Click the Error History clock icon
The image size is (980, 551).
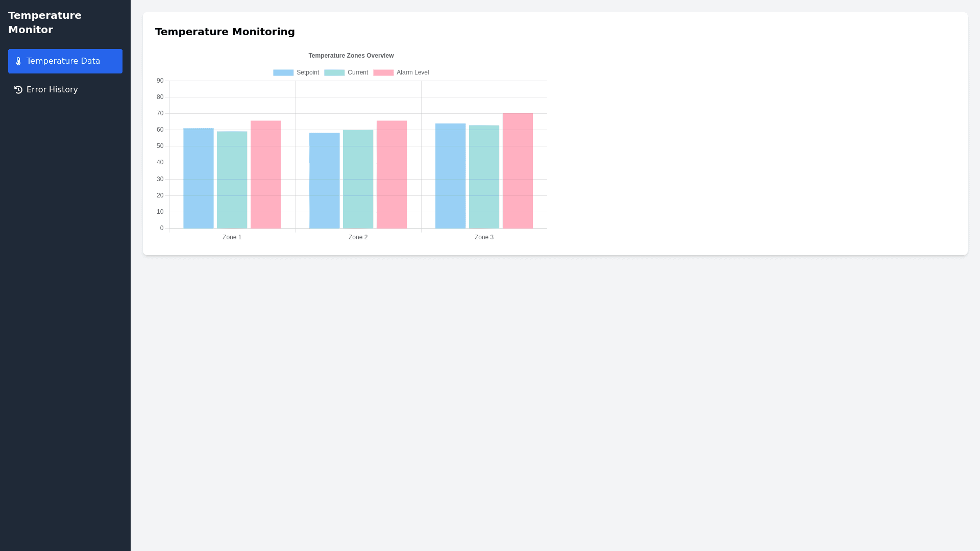18,90
